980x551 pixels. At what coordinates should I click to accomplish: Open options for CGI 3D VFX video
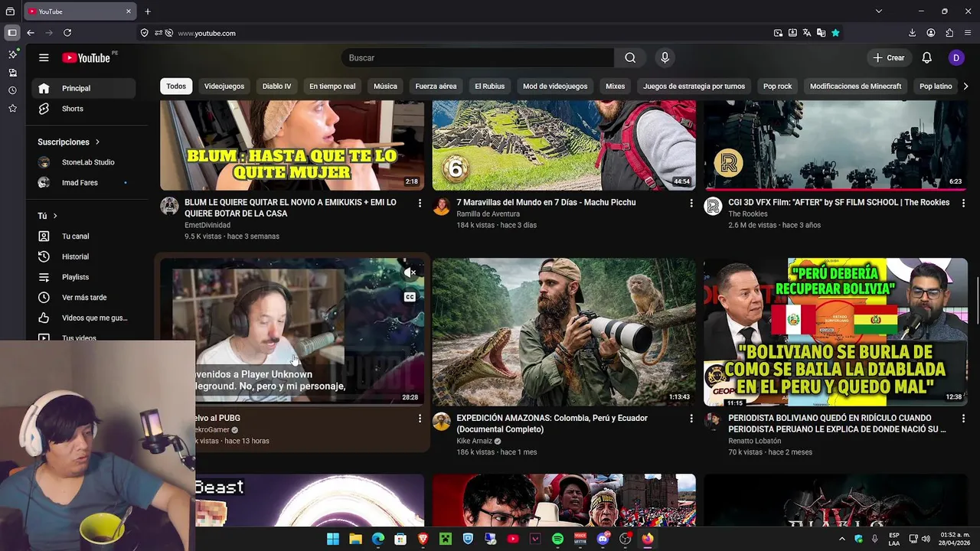pos(963,203)
